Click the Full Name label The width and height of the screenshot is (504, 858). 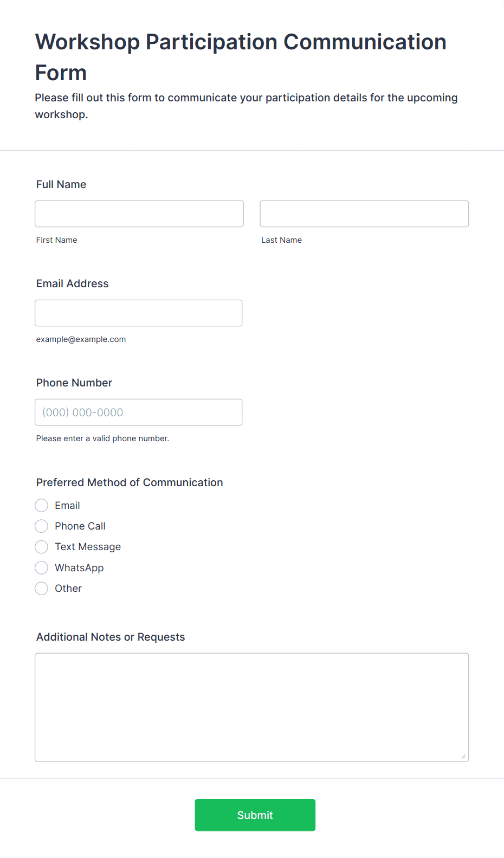point(61,184)
